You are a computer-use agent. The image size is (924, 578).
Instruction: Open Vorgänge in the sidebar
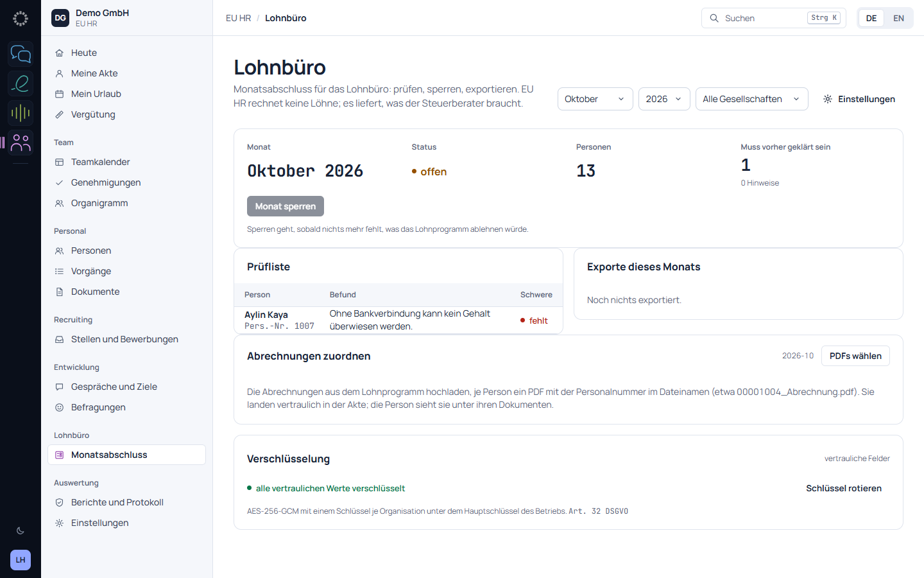[126, 271]
